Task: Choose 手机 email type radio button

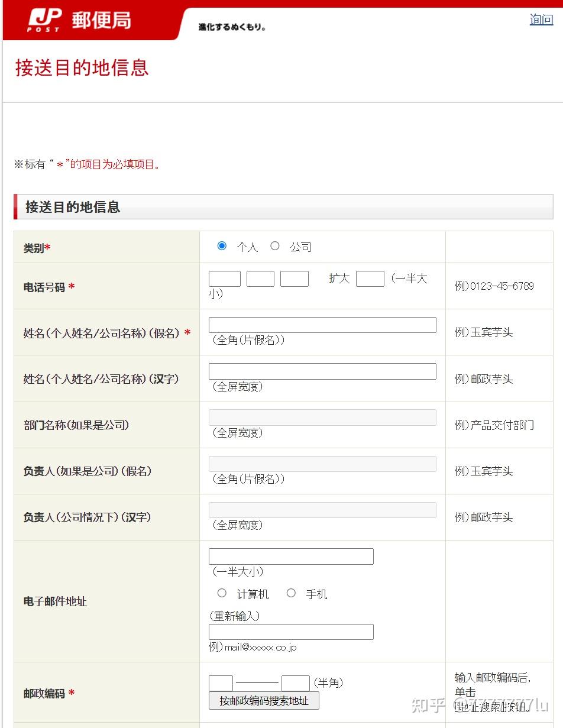Action: coord(291,593)
